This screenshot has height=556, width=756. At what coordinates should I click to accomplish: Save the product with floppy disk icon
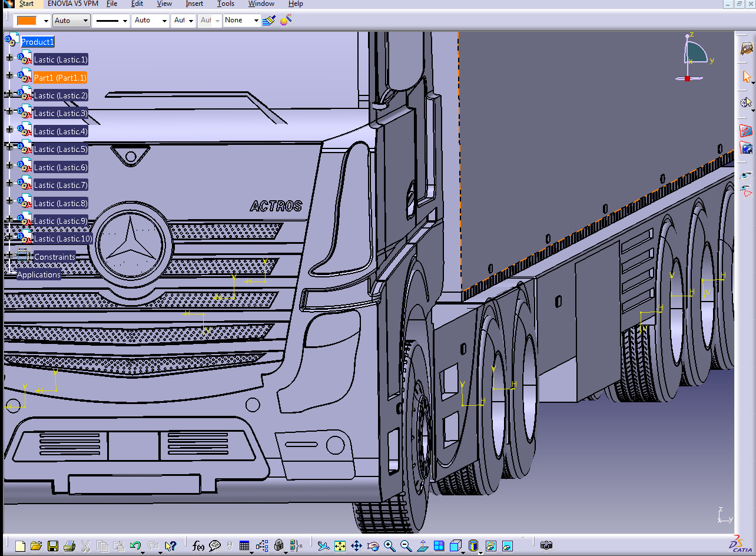pyautogui.click(x=53, y=546)
